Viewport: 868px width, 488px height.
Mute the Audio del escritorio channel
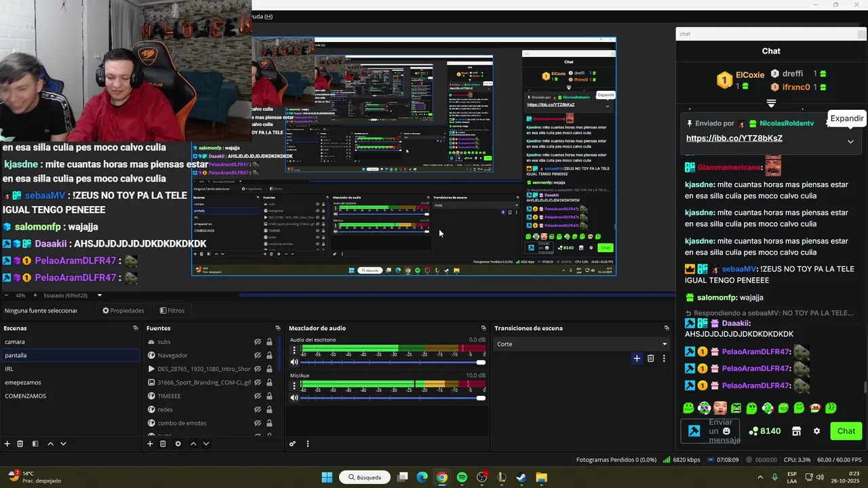pos(294,363)
